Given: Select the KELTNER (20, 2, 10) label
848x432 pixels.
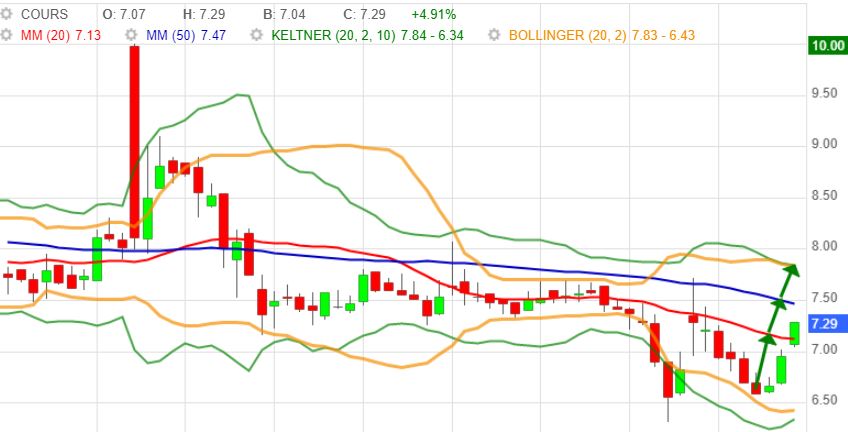Looking at the screenshot, I should coord(333,35).
